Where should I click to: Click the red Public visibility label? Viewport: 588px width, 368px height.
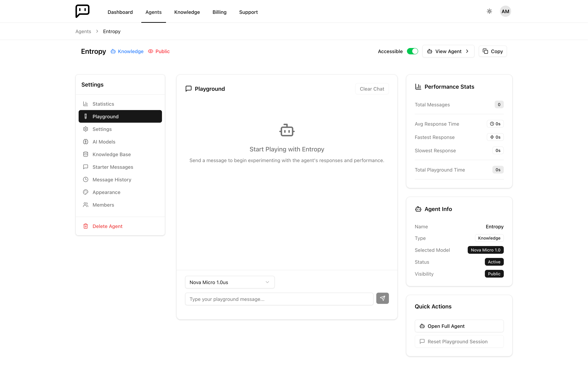point(162,51)
